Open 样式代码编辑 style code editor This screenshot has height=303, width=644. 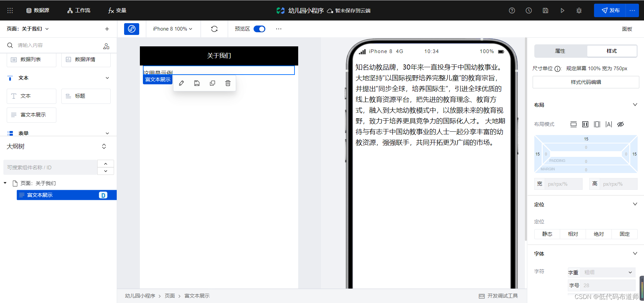pyautogui.click(x=586, y=82)
